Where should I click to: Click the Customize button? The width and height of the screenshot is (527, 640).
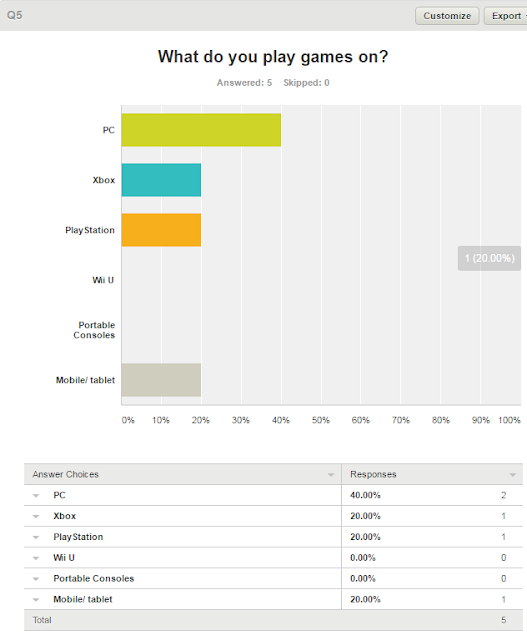[x=447, y=16]
